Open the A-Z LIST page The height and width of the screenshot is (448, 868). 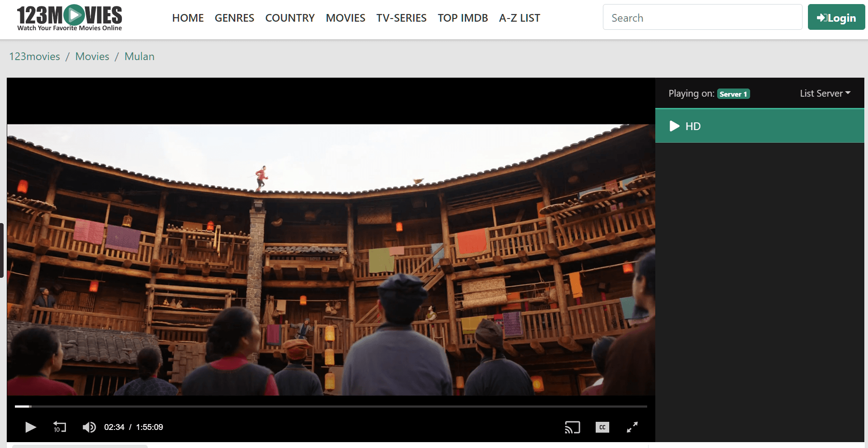click(519, 18)
